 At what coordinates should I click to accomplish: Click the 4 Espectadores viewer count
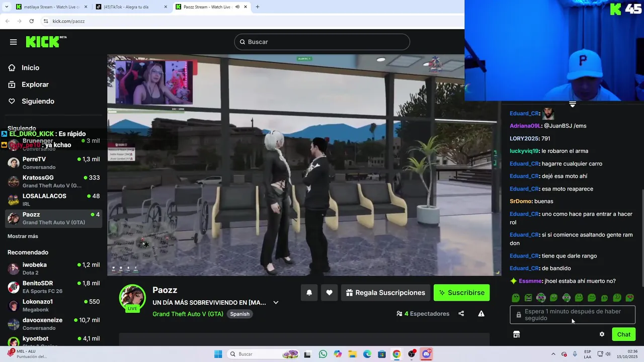[423, 314]
